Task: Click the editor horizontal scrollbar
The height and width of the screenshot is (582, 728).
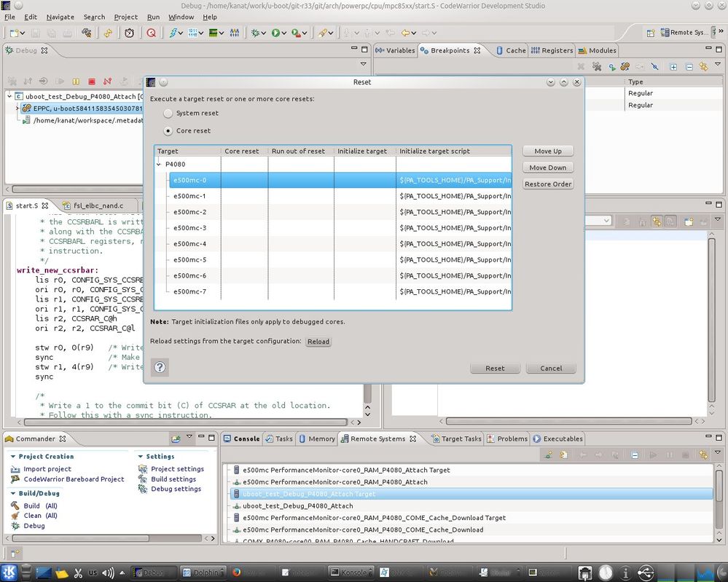Action: point(182,421)
